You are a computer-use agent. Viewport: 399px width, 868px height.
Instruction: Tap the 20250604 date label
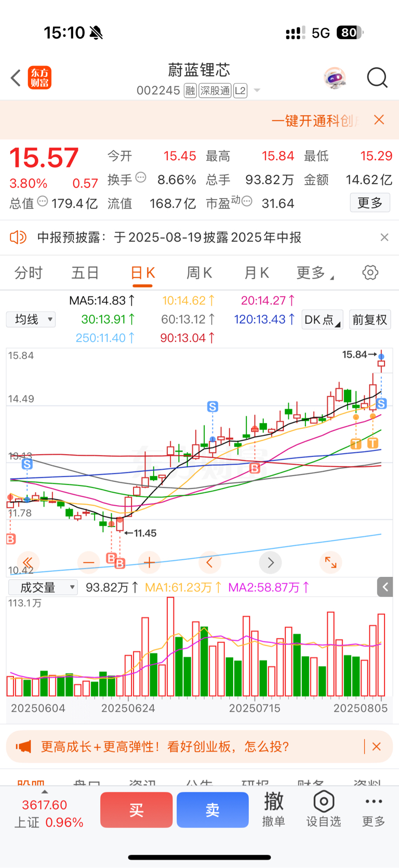click(x=38, y=708)
